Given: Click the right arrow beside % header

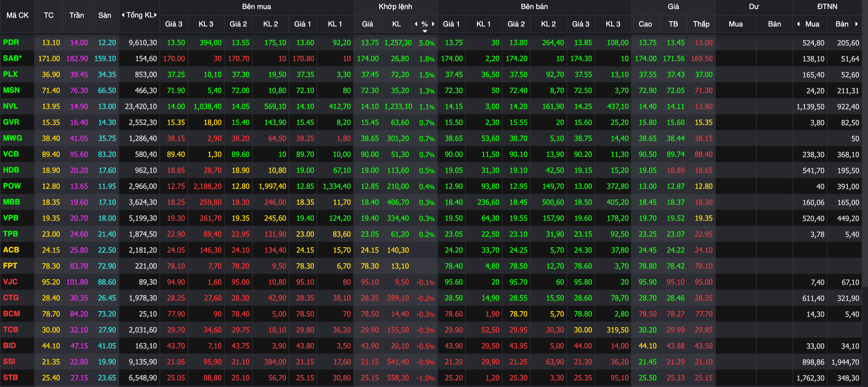Looking at the screenshot, I should click(433, 24).
